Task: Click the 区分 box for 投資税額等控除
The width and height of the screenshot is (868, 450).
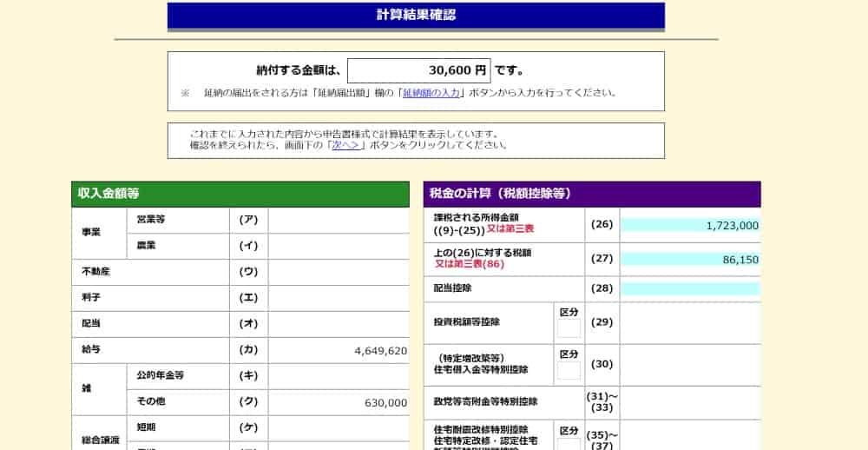Action: [x=569, y=328]
